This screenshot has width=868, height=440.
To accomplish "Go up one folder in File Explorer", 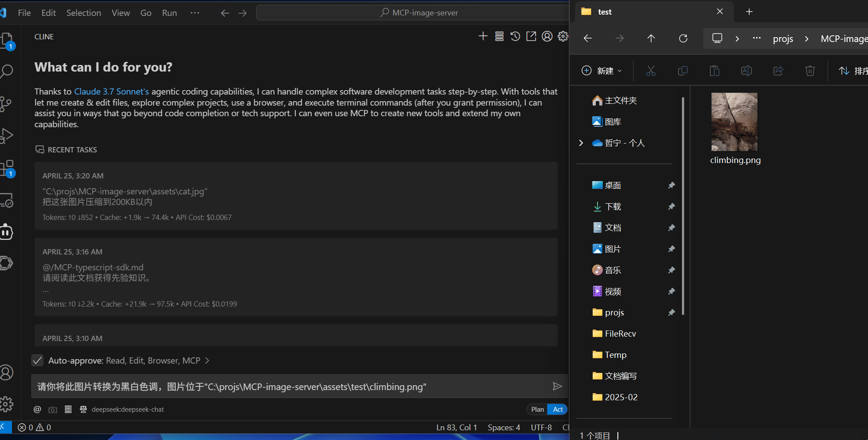I will tap(651, 38).
